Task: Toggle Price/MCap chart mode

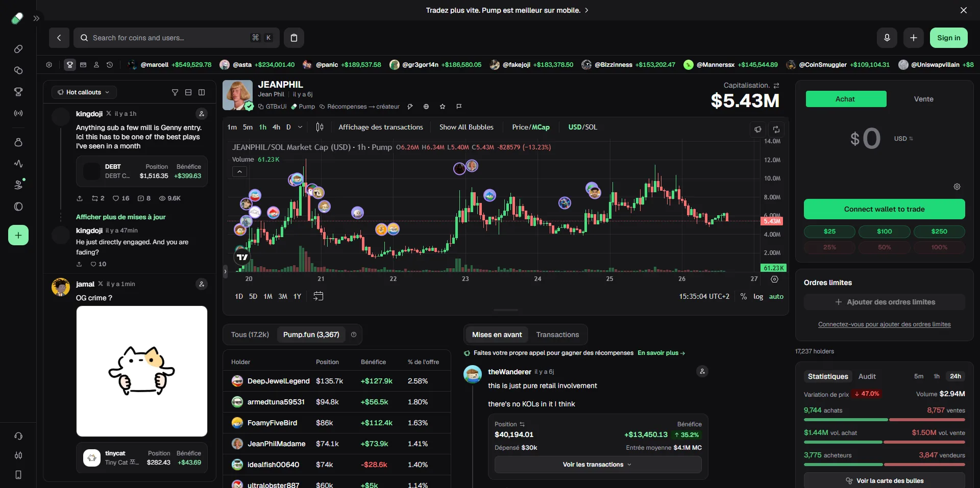Action: (x=531, y=127)
